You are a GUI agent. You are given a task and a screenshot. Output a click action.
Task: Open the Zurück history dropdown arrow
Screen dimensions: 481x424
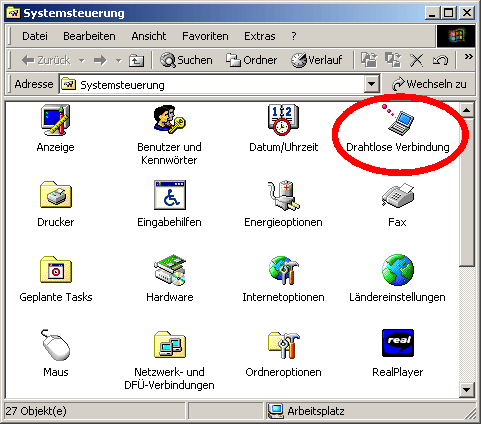point(82,61)
